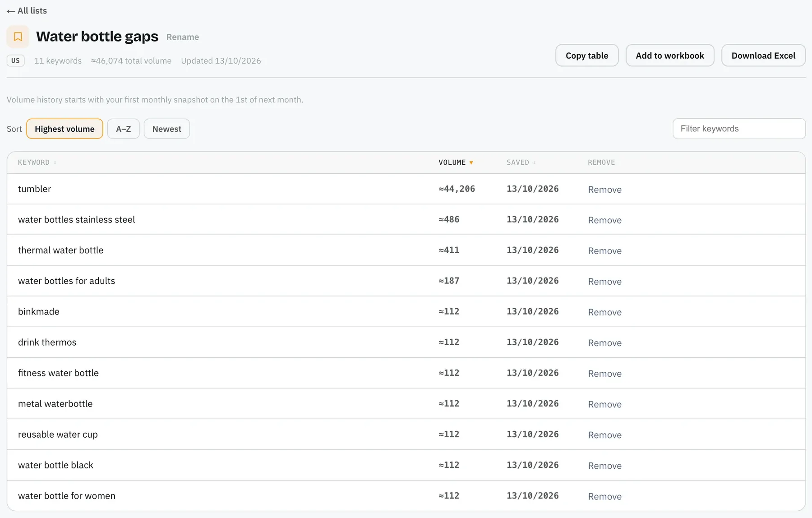Click the fitness water bottle keyword
812x518 pixels.
tap(58, 373)
